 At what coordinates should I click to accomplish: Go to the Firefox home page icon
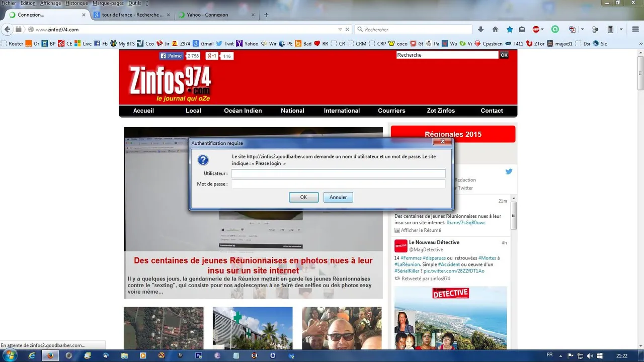click(x=495, y=29)
